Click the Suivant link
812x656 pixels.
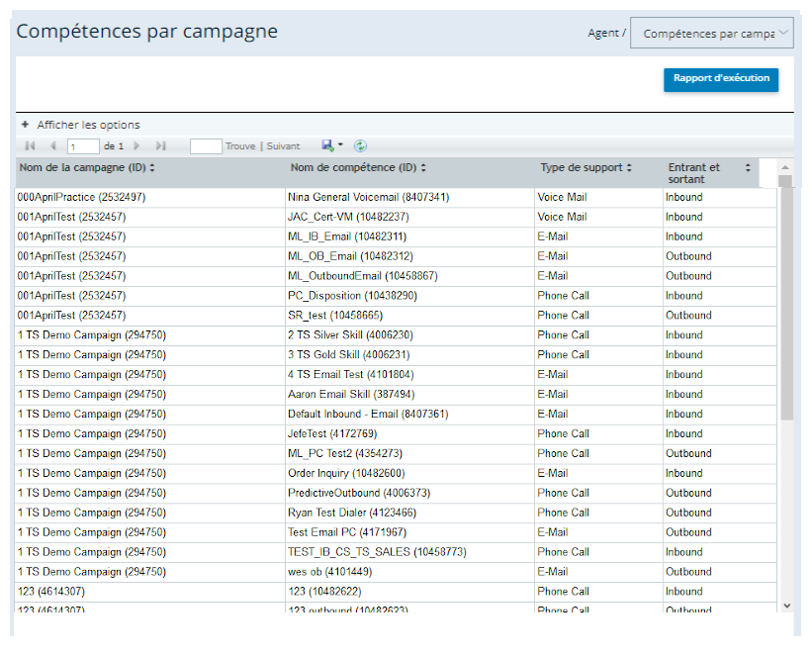pyautogui.click(x=283, y=146)
